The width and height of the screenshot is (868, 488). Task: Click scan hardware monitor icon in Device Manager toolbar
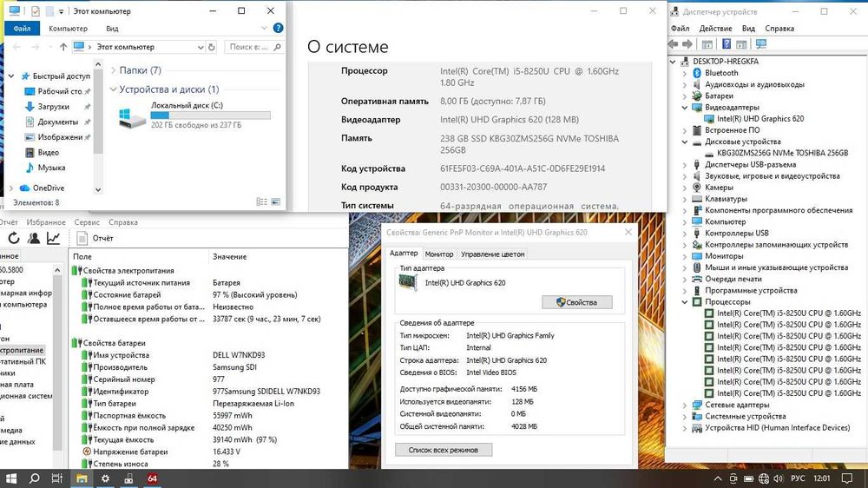point(761,44)
